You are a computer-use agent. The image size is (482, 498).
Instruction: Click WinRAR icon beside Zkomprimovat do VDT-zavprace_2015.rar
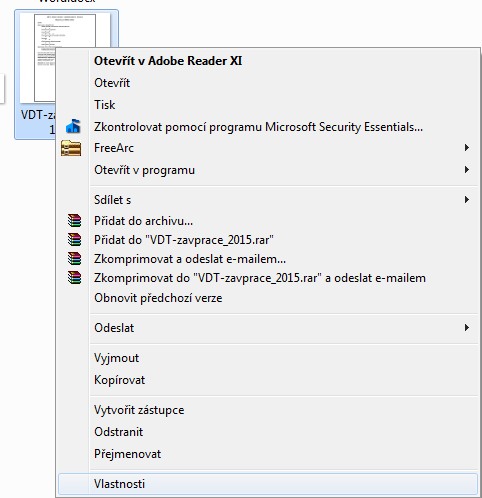(74, 278)
